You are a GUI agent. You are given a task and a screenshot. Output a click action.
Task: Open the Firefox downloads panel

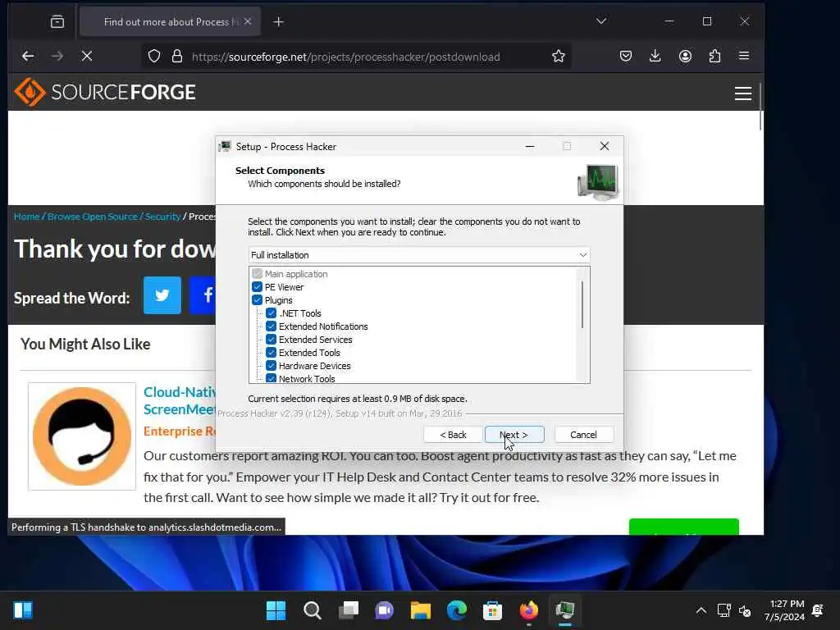coord(655,56)
